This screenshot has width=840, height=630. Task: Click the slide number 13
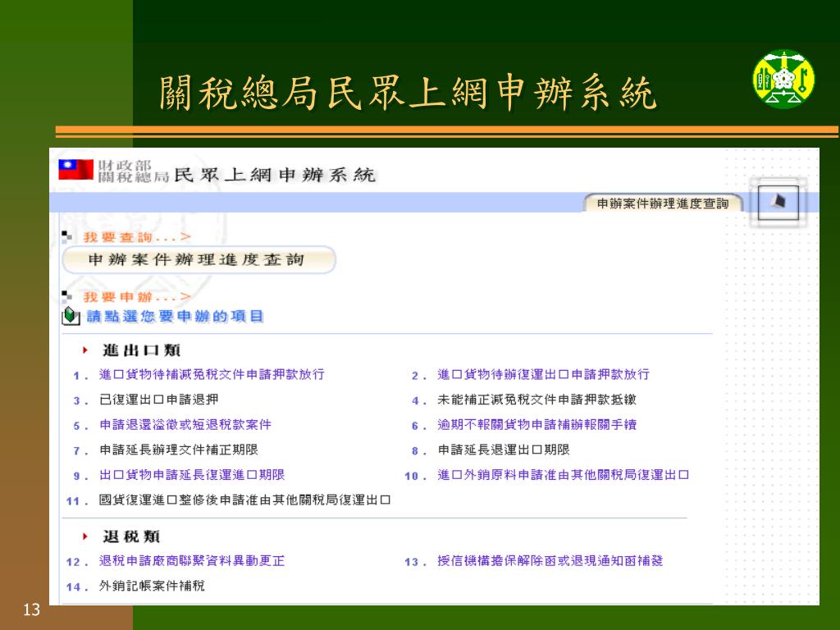pyautogui.click(x=31, y=609)
